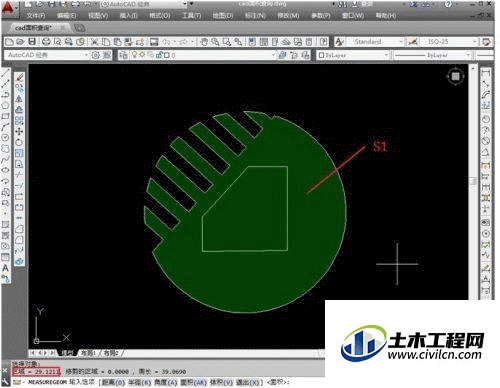The width and height of the screenshot is (500, 388).
Task: Toggle the layer on/off lightbulb
Action: coord(134,55)
